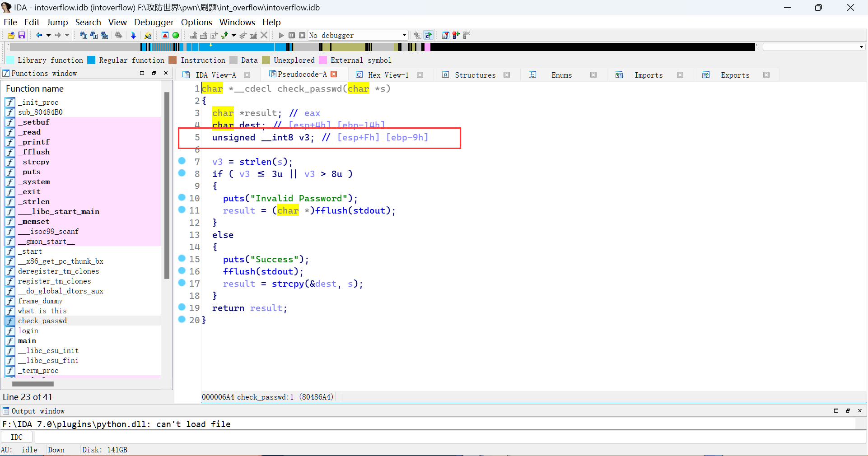Select _strcpy in the function list
The height and width of the screenshot is (456, 868).
coord(34,162)
